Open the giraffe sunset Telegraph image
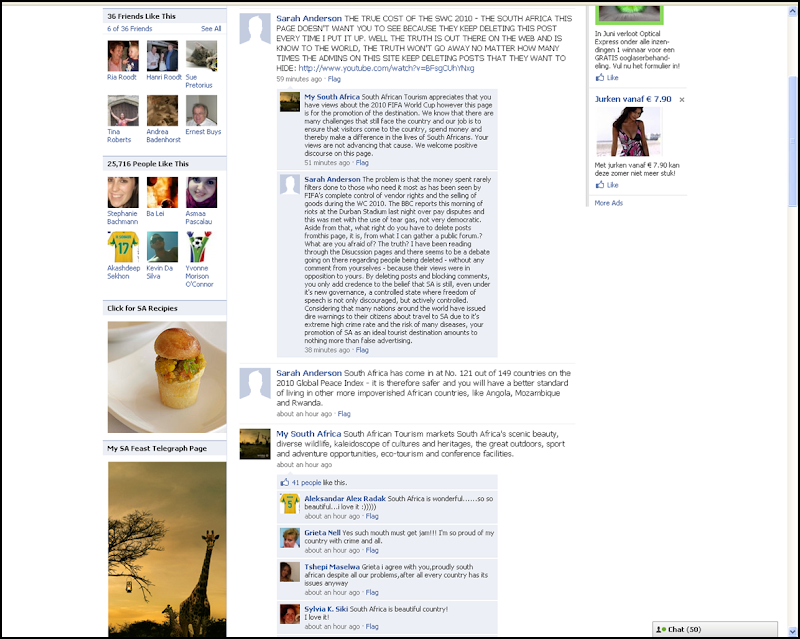 [167, 549]
